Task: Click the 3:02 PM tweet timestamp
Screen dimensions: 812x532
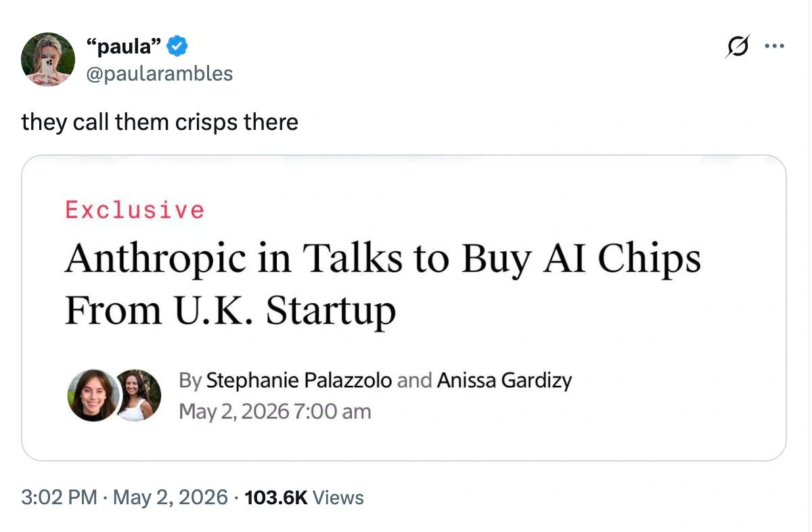Action: tap(60, 498)
